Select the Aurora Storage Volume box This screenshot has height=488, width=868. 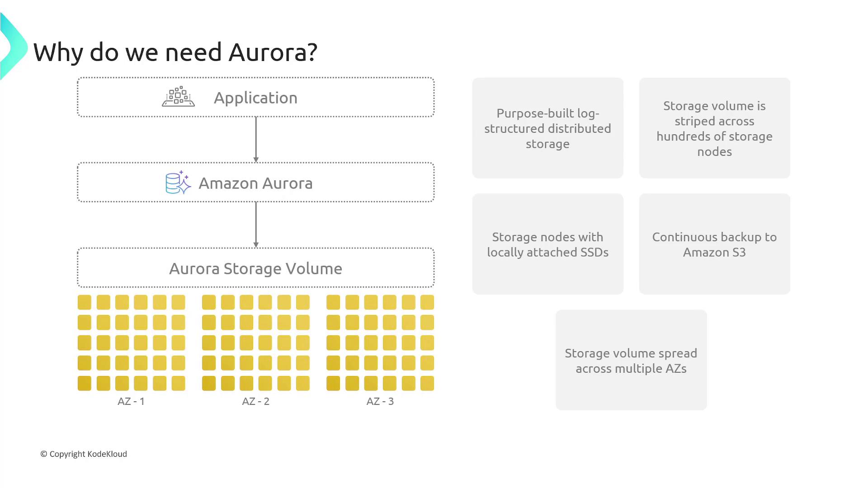256,268
